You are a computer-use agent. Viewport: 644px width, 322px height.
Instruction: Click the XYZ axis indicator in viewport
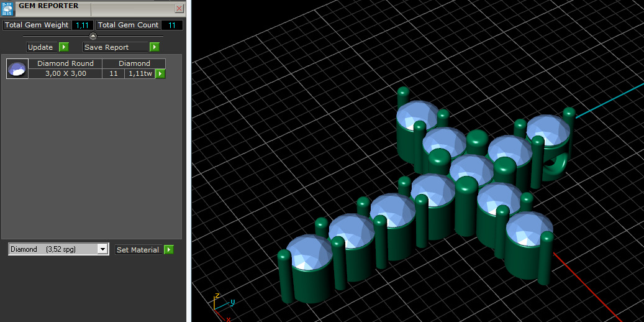(223, 307)
